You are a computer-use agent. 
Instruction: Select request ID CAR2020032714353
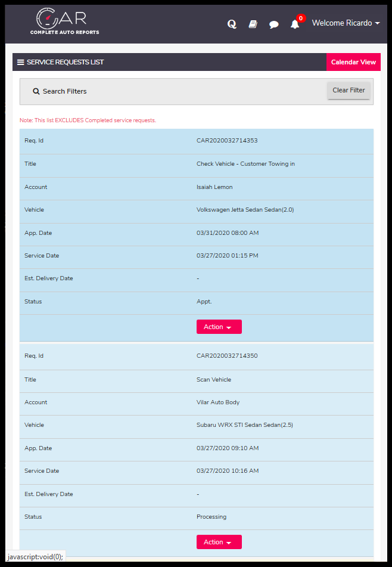227,140
